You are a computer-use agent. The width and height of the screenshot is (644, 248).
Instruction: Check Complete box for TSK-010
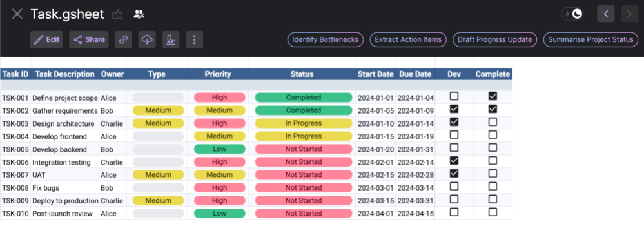coord(493,212)
